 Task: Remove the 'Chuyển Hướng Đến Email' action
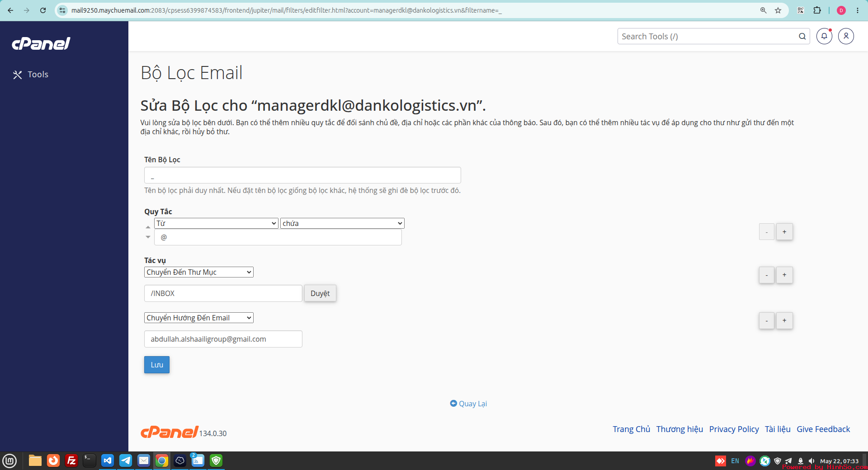point(767,320)
